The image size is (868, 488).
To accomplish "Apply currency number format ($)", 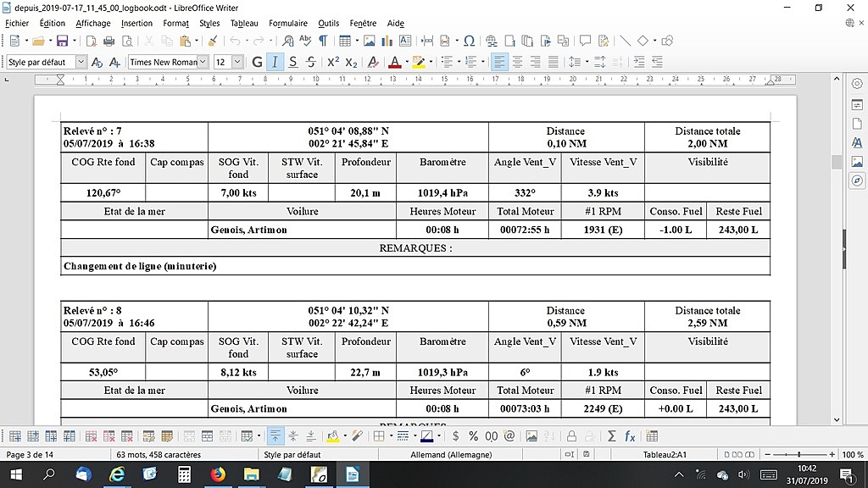I will tap(455, 436).
